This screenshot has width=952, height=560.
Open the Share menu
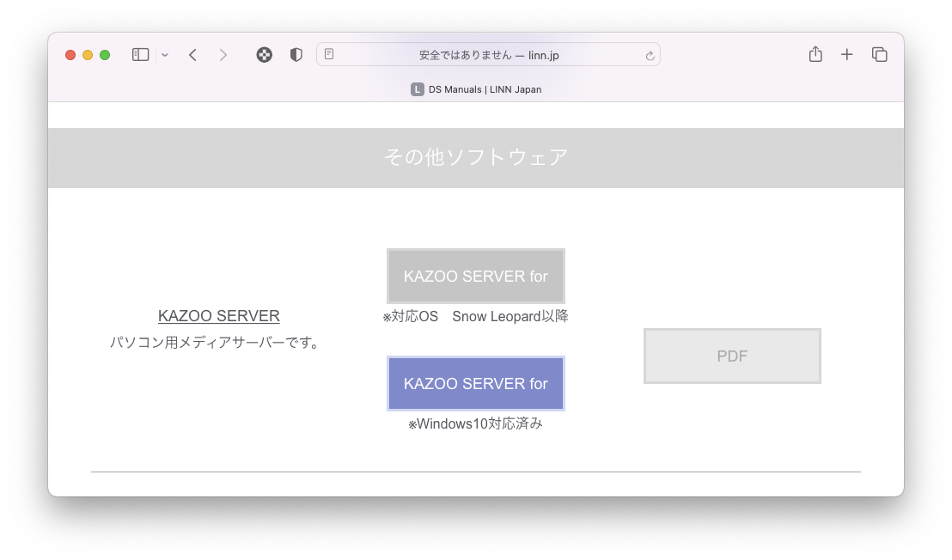tap(815, 54)
